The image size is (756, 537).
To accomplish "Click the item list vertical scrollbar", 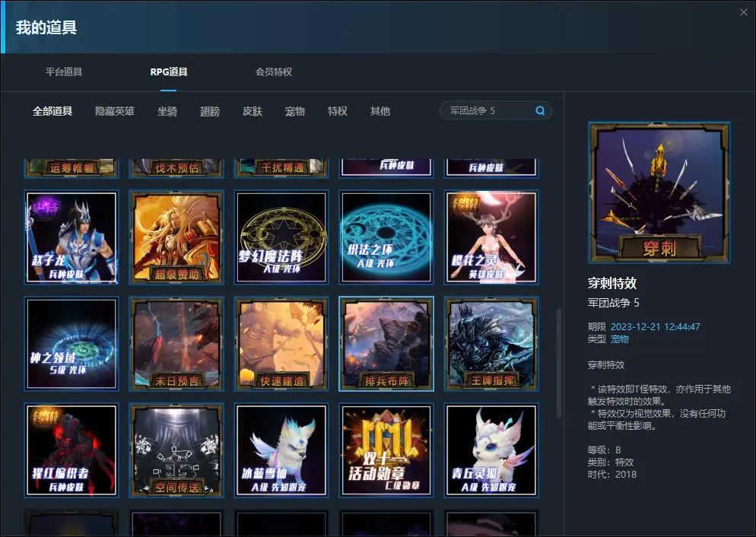I will 559,363.
